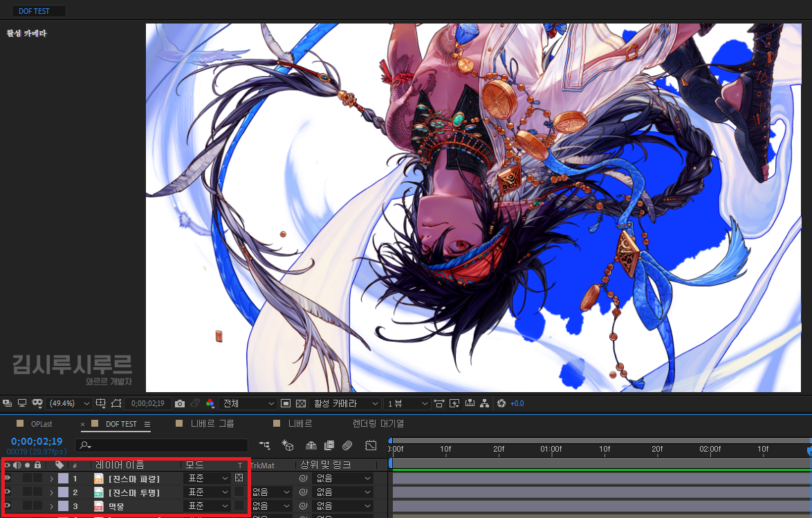The width and height of the screenshot is (812, 518).
Task: Hide all shy layers
Action: pos(311,445)
